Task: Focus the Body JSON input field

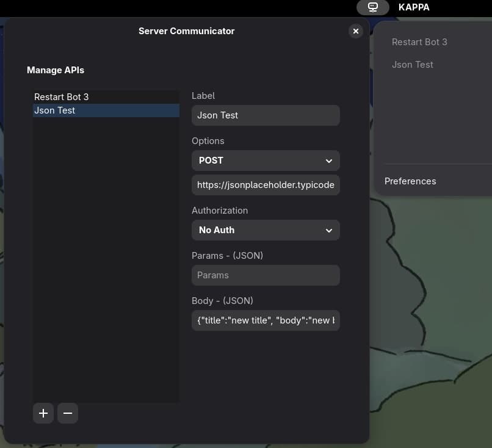Action: (x=266, y=320)
